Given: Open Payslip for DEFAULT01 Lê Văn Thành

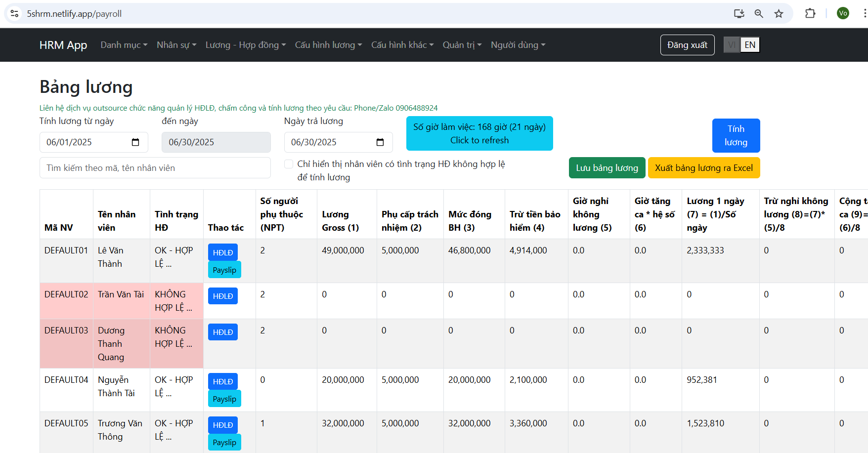Looking at the screenshot, I should click(224, 270).
